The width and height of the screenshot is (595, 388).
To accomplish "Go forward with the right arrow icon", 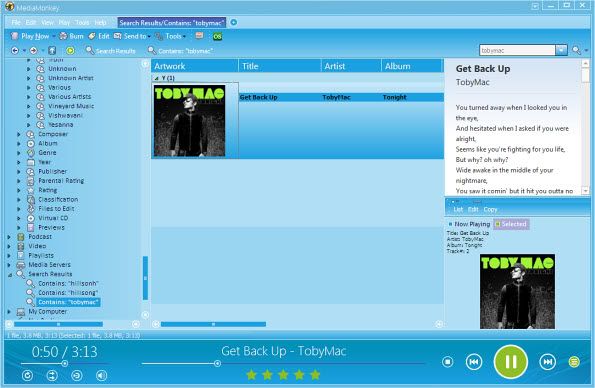I will tap(33, 50).
